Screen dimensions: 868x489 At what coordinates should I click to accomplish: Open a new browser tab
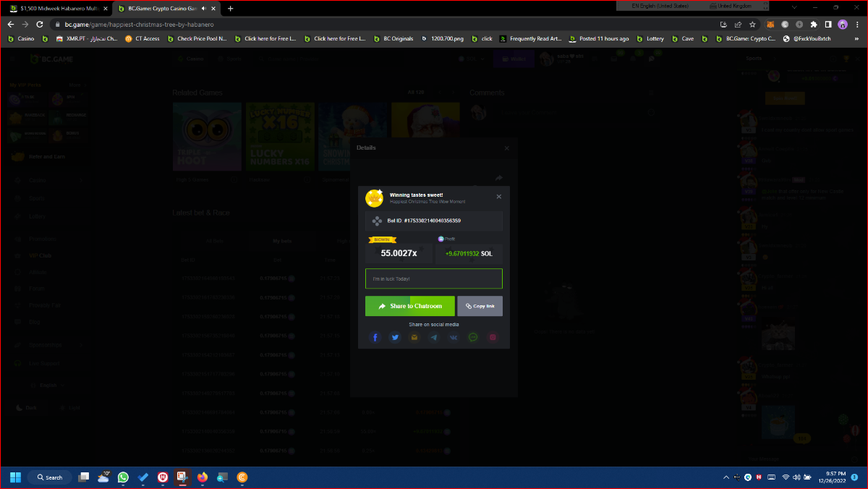[231, 9]
